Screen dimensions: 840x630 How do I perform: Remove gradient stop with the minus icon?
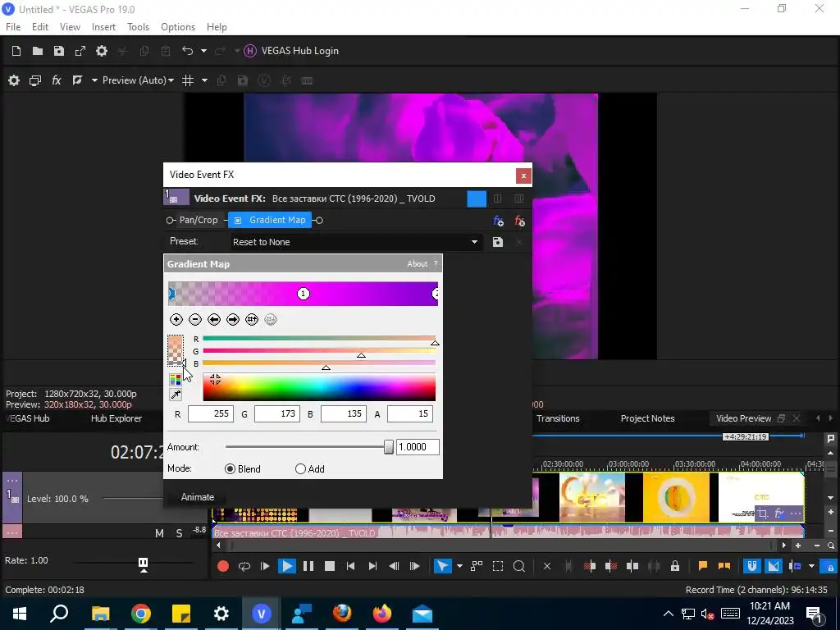(x=195, y=320)
